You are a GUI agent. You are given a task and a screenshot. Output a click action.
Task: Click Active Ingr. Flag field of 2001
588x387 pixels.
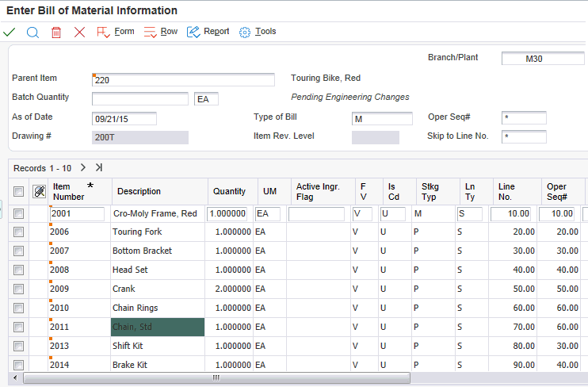tap(316, 214)
